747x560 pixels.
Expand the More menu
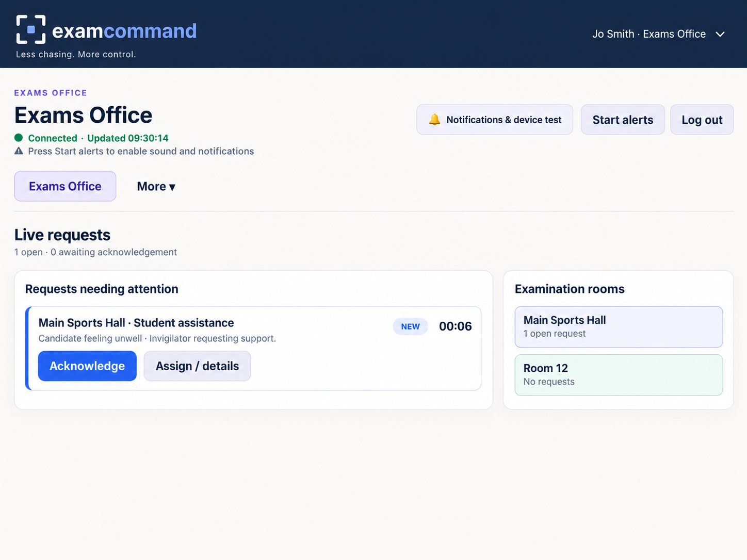point(156,186)
